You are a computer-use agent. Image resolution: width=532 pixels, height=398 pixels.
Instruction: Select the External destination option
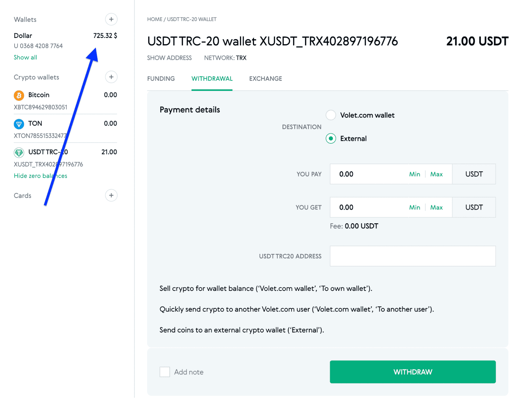coord(331,138)
